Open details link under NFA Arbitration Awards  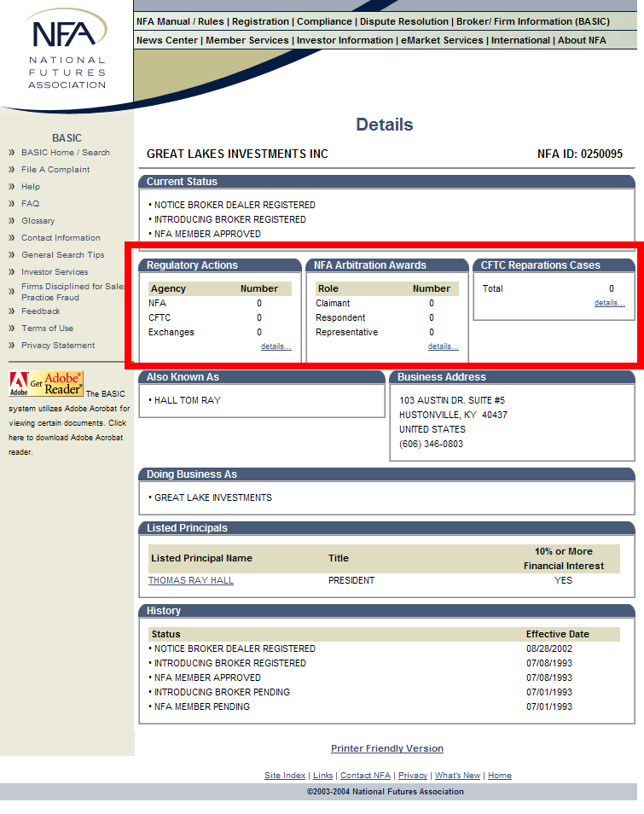pyautogui.click(x=444, y=346)
